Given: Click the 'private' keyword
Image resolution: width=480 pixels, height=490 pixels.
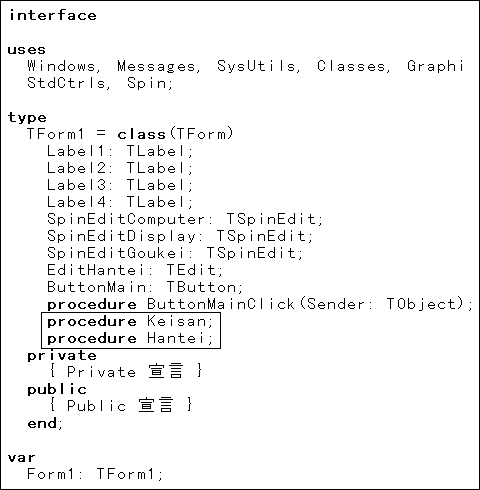Looking at the screenshot, I should click(x=62, y=356).
